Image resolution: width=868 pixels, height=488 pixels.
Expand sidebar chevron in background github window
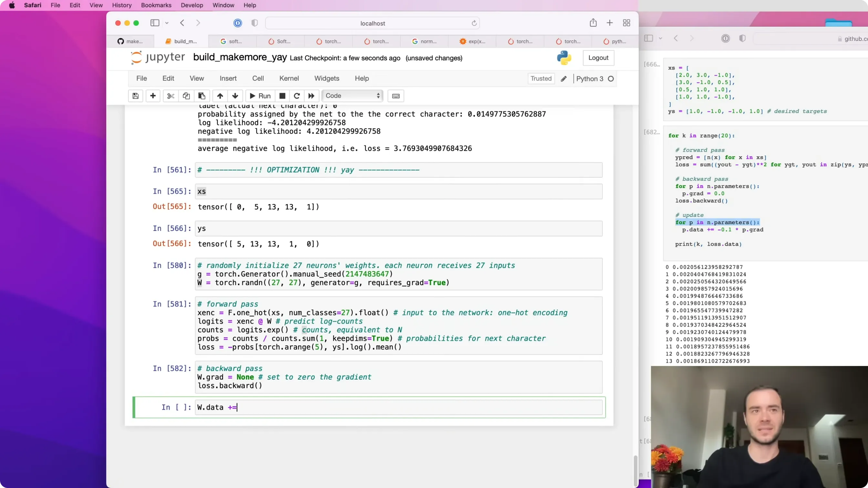660,38
